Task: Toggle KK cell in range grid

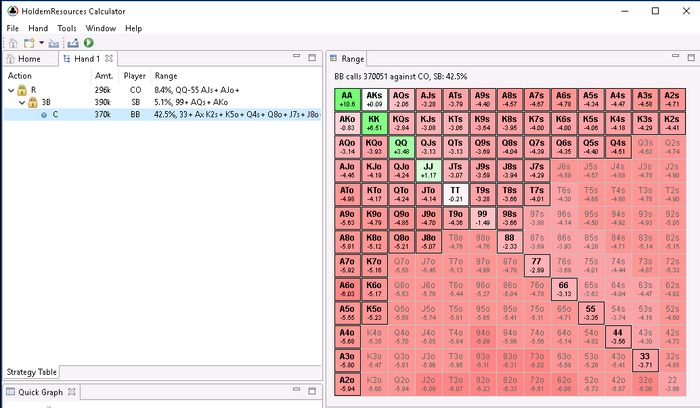Action: click(x=374, y=123)
